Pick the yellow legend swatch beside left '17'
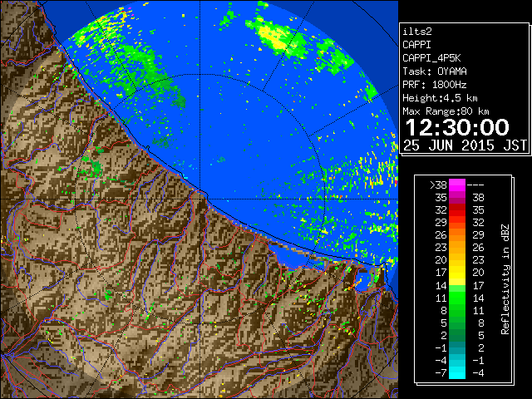 (x=457, y=273)
